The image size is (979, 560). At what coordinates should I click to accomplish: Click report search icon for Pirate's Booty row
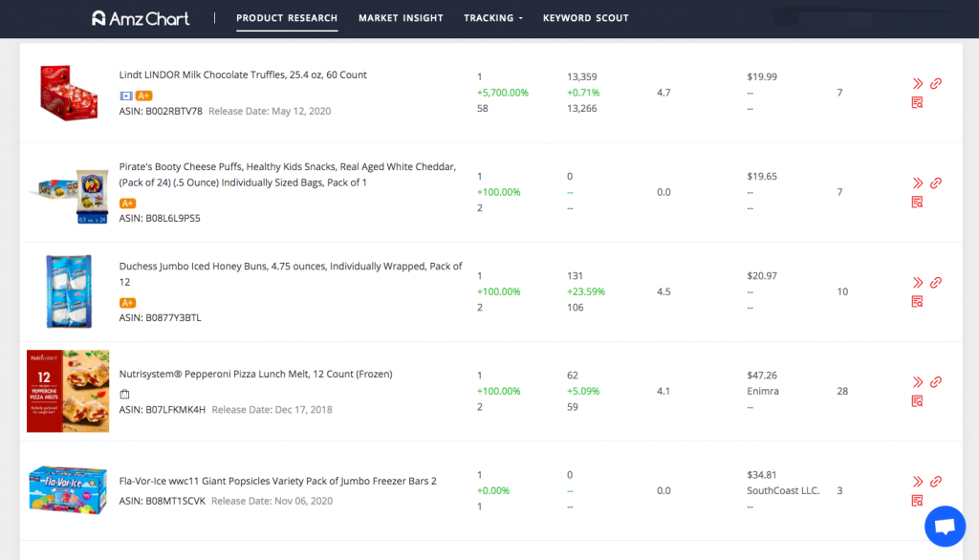(917, 202)
